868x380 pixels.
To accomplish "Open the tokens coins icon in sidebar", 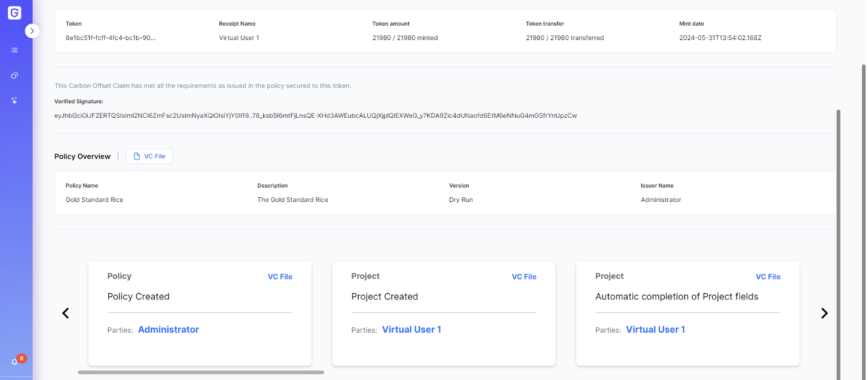I will coord(14,75).
